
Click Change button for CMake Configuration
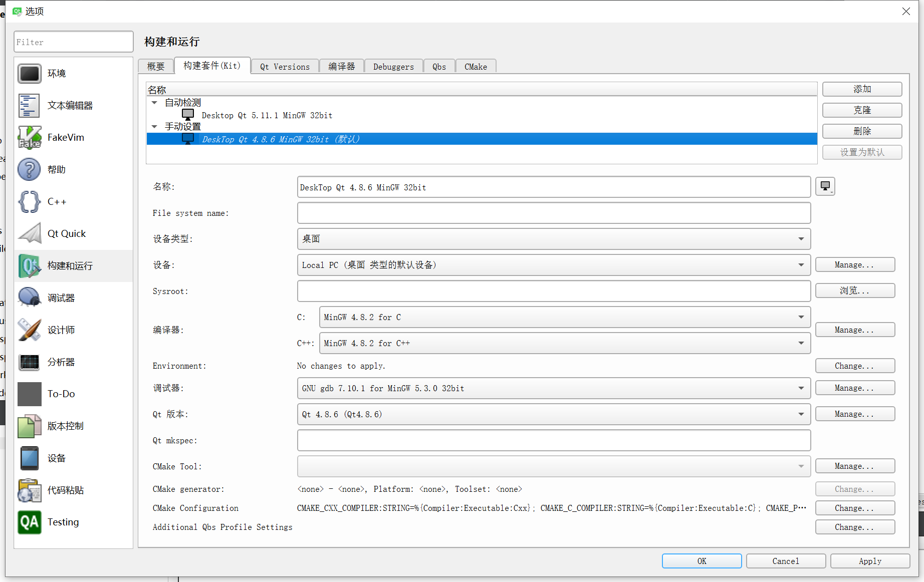coord(855,508)
